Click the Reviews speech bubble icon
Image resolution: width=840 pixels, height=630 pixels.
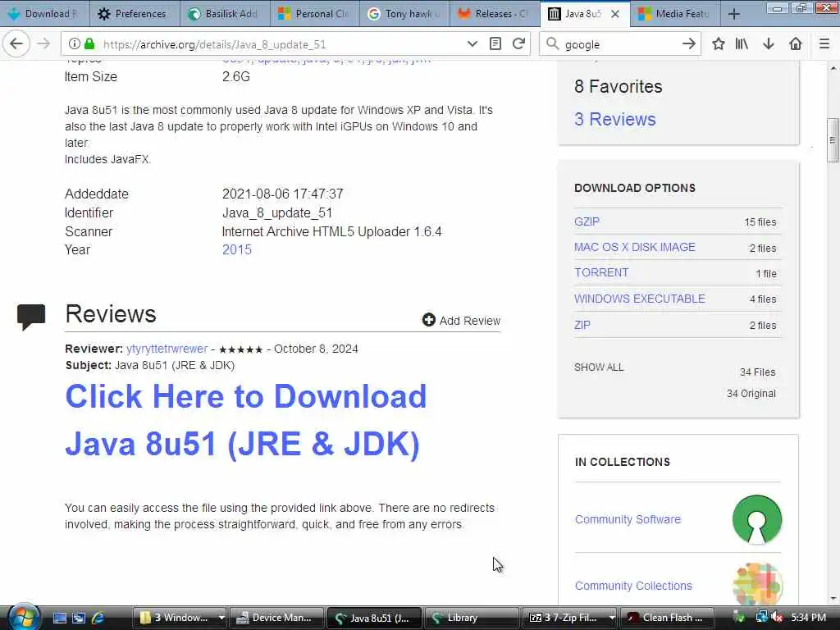click(31, 317)
